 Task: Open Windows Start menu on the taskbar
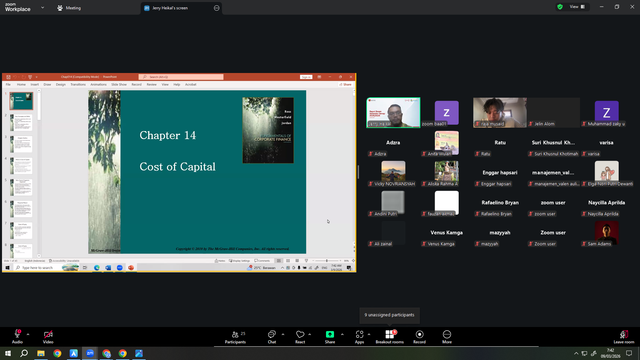[8, 353]
